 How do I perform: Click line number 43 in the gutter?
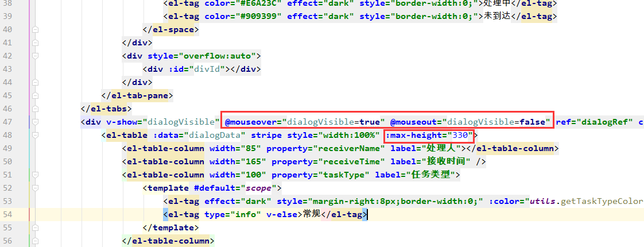coord(8,69)
